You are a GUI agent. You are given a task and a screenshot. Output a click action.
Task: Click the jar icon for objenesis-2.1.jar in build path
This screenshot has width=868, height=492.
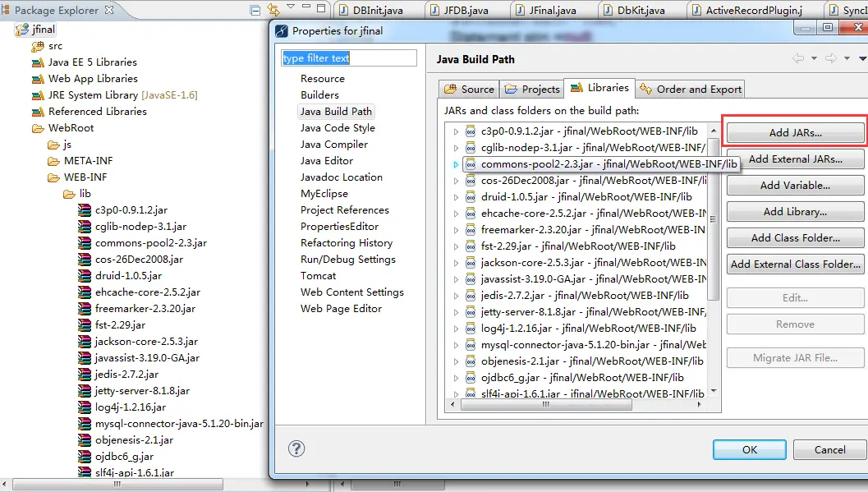click(471, 361)
